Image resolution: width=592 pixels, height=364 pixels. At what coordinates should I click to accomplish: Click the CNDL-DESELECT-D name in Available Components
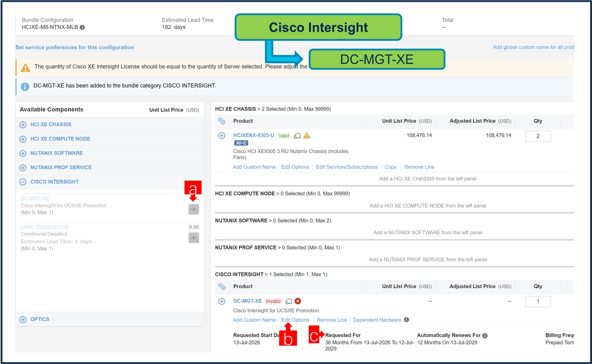tap(44, 227)
